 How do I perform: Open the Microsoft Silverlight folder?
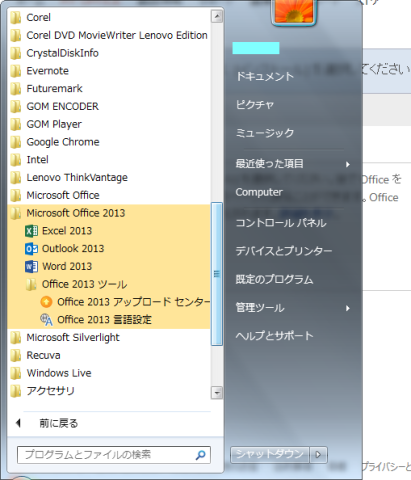109,337
